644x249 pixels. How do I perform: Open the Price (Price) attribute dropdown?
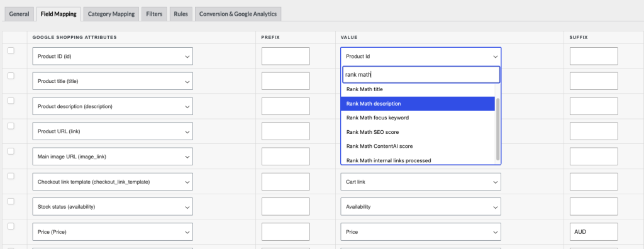click(x=113, y=232)
